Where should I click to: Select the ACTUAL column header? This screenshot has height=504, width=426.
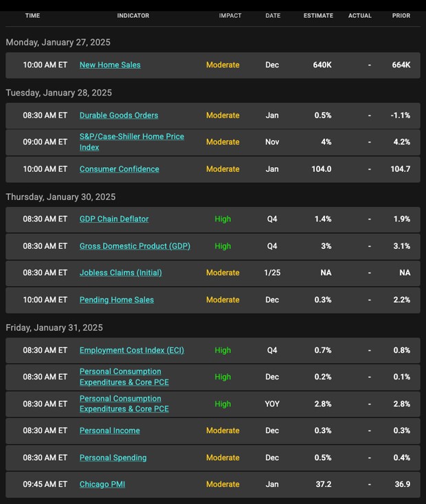point(360,16)
